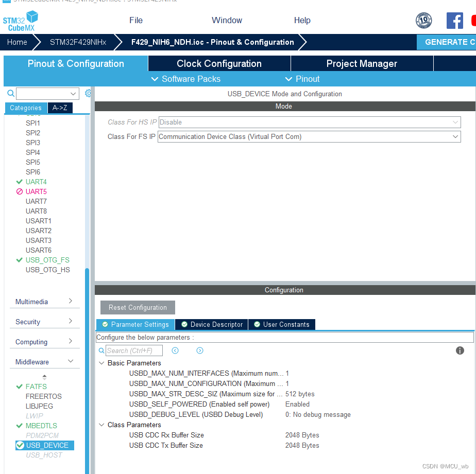Screen dimensions: 476x474
Task: Select LIBJPEG middleware
Action: pyautogui.click(x=40, y=406)
